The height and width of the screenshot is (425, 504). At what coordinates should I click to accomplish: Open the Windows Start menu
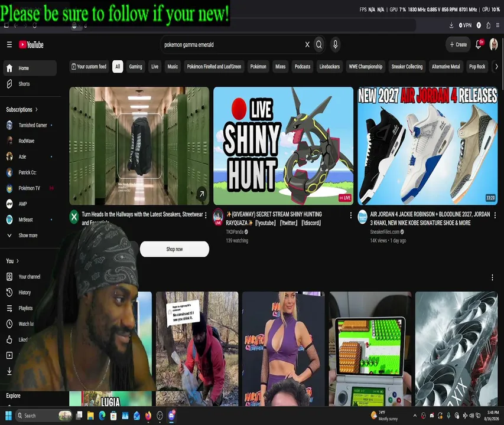[8, 416]
